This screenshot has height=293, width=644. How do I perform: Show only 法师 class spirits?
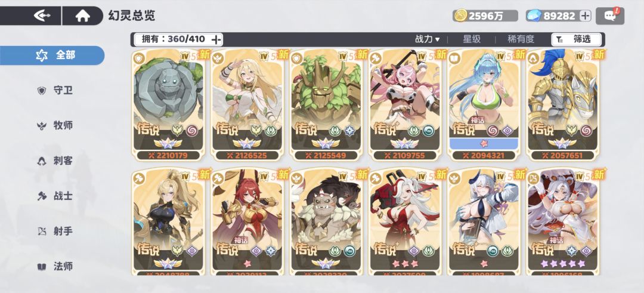point(55,267)
